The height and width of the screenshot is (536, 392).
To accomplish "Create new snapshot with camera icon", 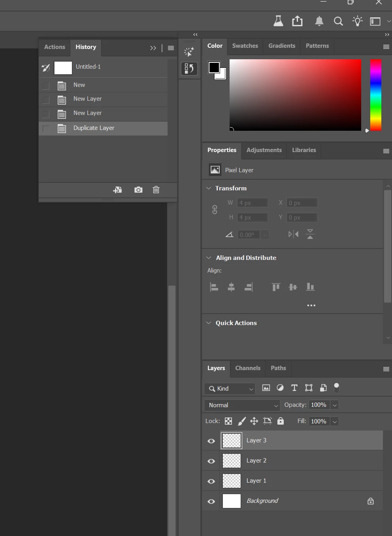I will click(138, 190).
